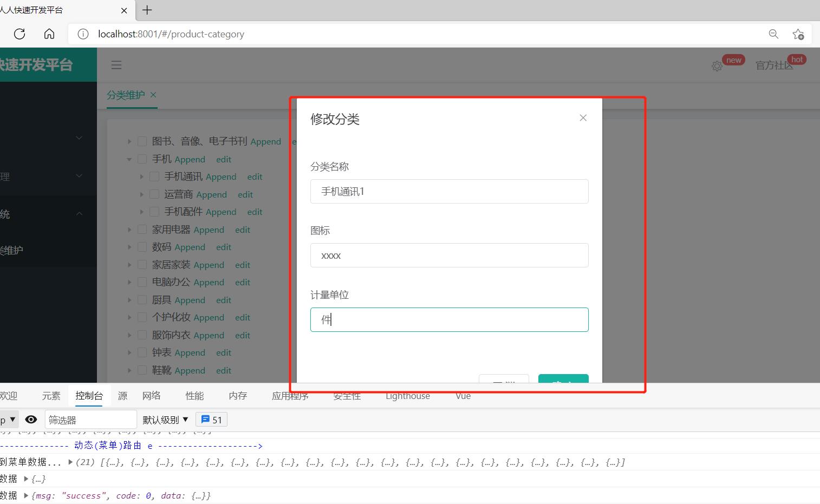Screen dimensions: 820x504
Task: View site information for localhost
Action: coord(83,34)
